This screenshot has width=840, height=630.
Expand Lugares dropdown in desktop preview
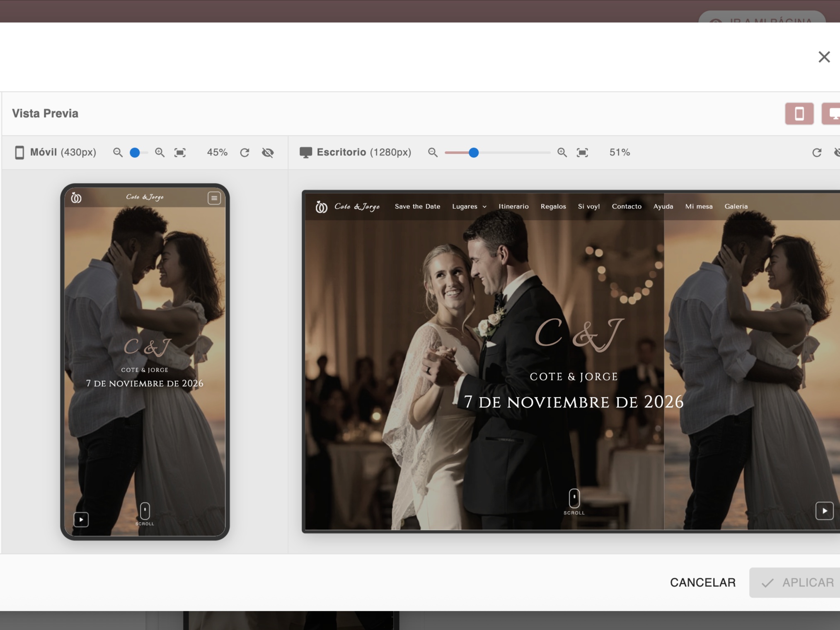(x=469, y=206)
